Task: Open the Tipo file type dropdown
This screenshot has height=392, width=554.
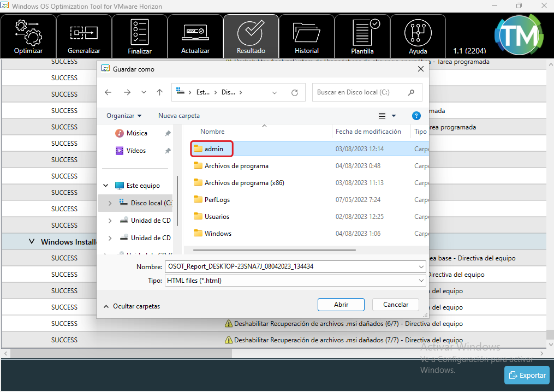Action: coord(295,281)
